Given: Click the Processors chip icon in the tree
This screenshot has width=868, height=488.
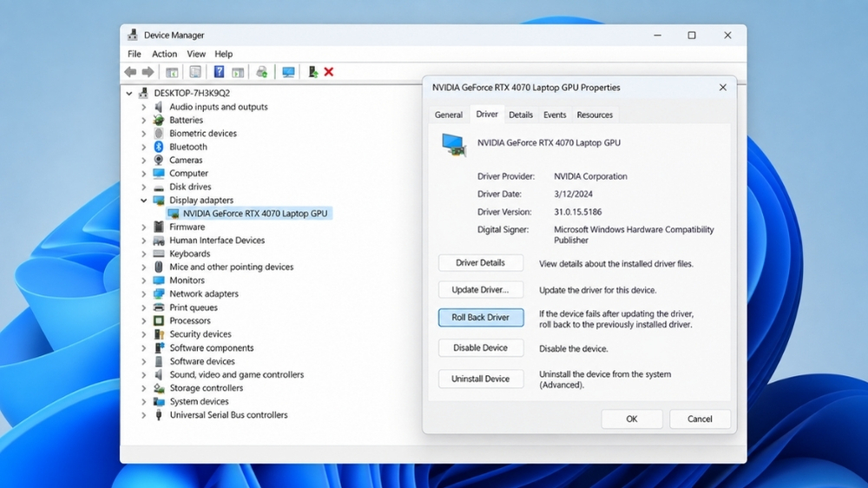Looking at the screenshot, I should click(159, 320).
